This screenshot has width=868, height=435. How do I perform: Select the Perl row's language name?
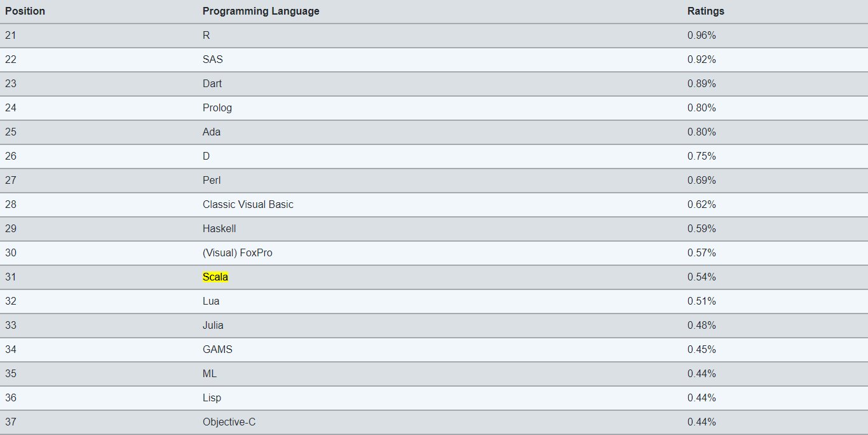(x=212, y=181)
